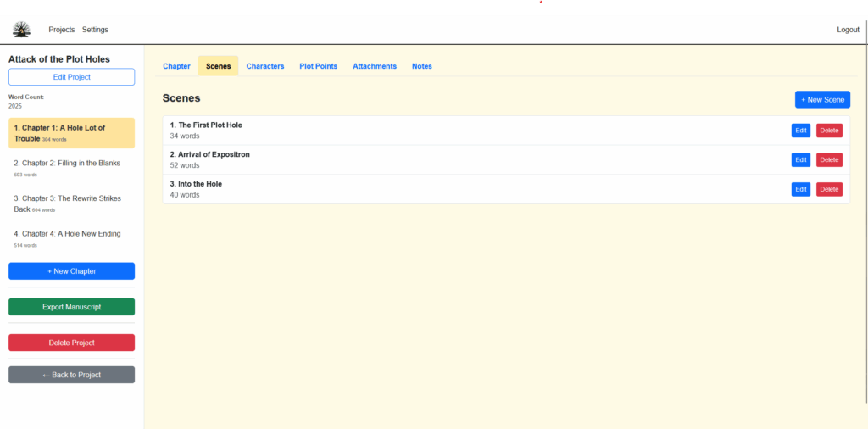Go back using Back to Project button
Screen dimensions: 868x429
point(71,375)
